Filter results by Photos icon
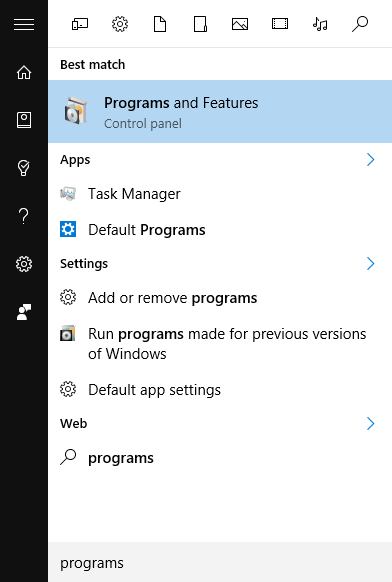 (240, 24)
